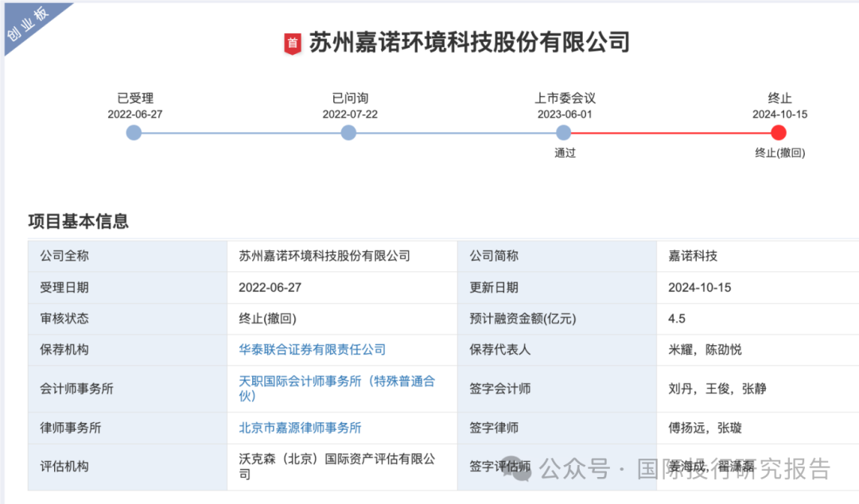This screenshot has width=859, height=504.
Task: Click the 签字评估师 label cell
Action: 557,467
